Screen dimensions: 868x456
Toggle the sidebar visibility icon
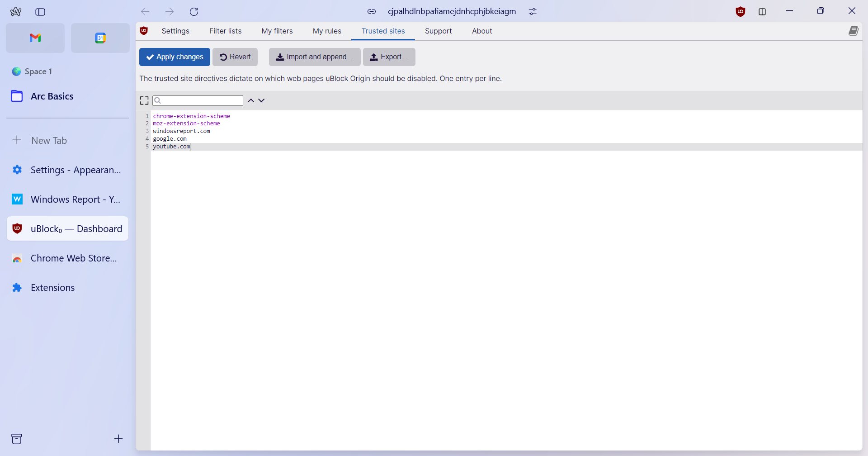40,12
